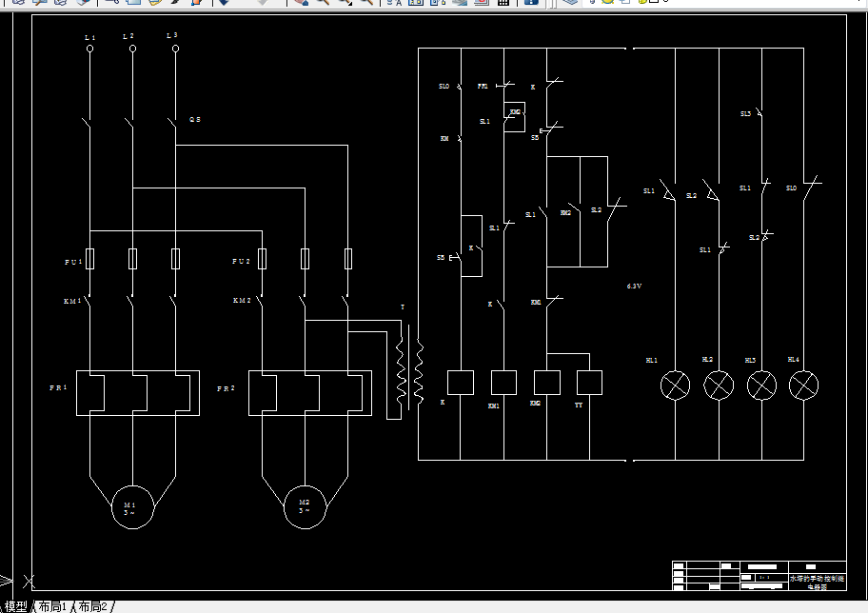This screenshot has height=613, width=868.
Task: Click the YY label under the coil
Action: tap(579, 405)
